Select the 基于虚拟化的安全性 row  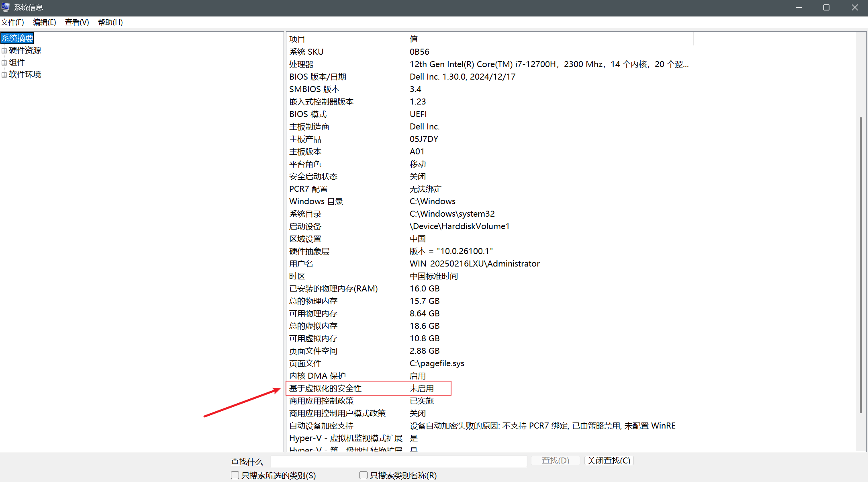point(325,388)
